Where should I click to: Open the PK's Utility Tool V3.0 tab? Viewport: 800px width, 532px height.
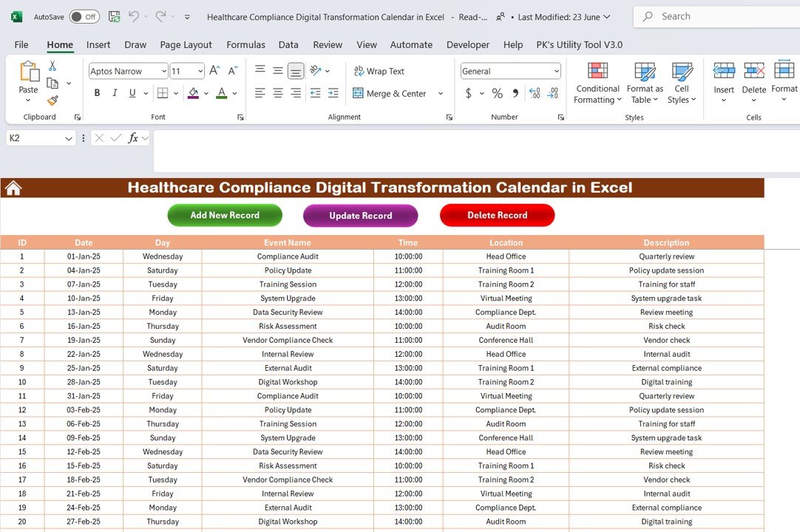(579, 45)
